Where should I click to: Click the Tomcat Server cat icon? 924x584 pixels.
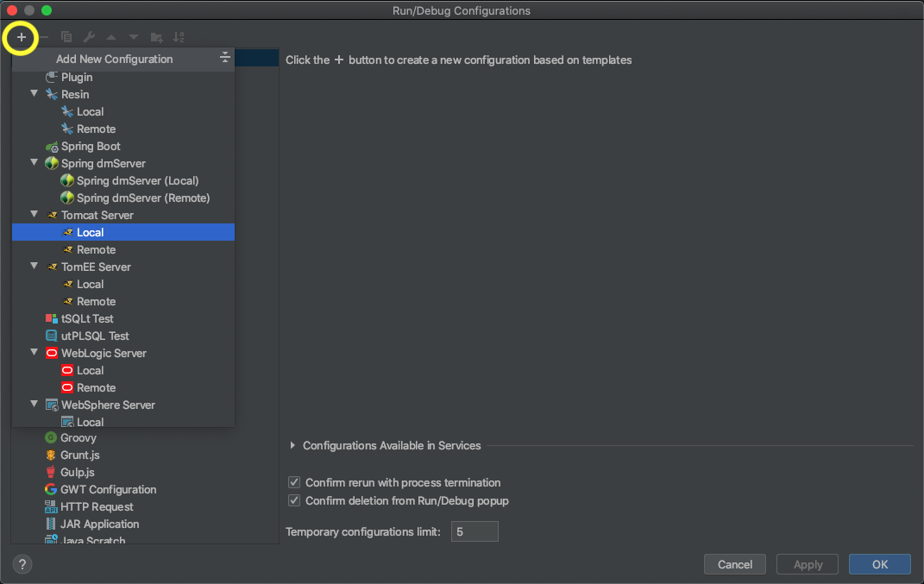pyautogui.click(x=52, y=215)
